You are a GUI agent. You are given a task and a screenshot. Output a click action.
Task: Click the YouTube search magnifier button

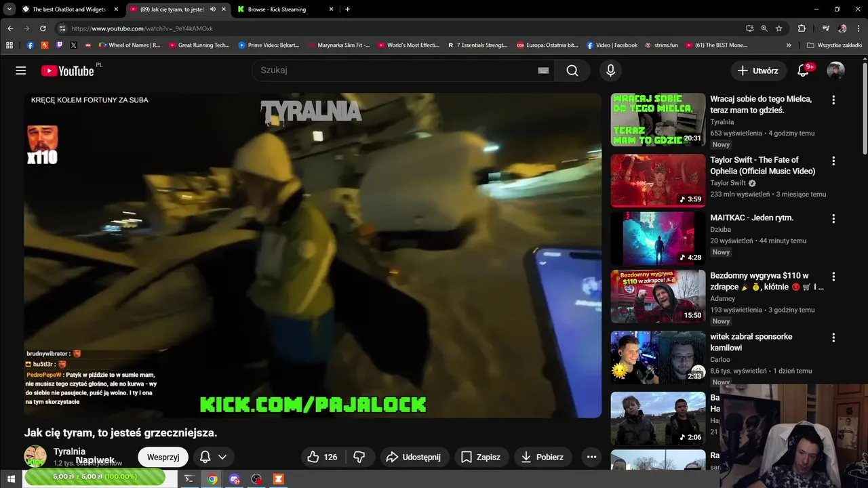(x=572, y=70)
